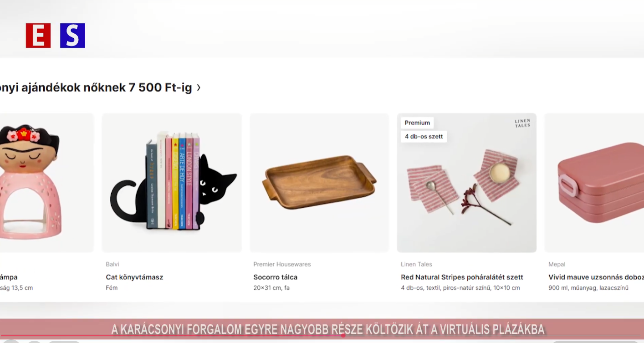Click the Premium badge on coaster set

click(417, 123)
